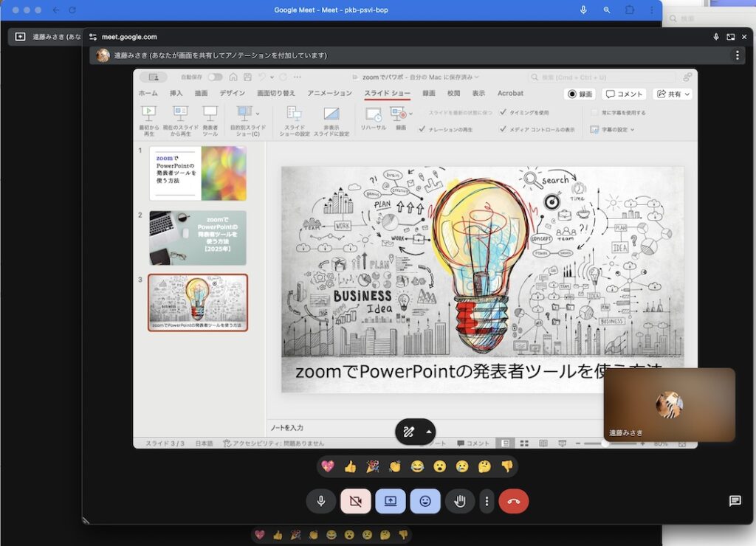Viewport: 756px width, 546px height.
Task: Uncheck Use Timings (タイミングを使用)
Action: coord(503,112)
